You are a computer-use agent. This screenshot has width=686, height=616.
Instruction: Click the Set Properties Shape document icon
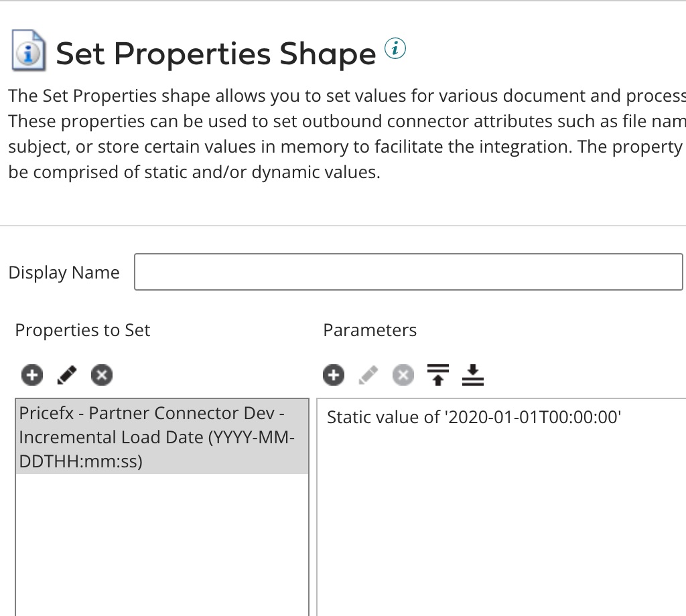(x=29, y=52)
